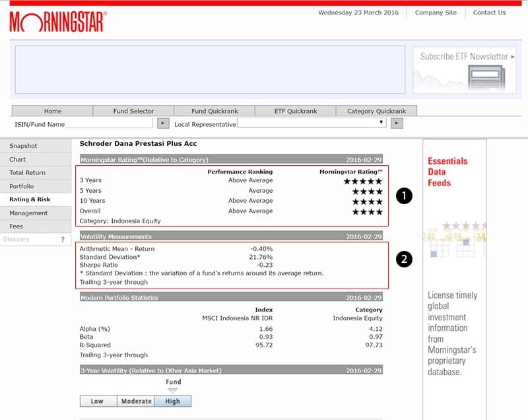Select the High volatility segment
528x420 pixels.
pyautogui.click(x=172, y=401)
